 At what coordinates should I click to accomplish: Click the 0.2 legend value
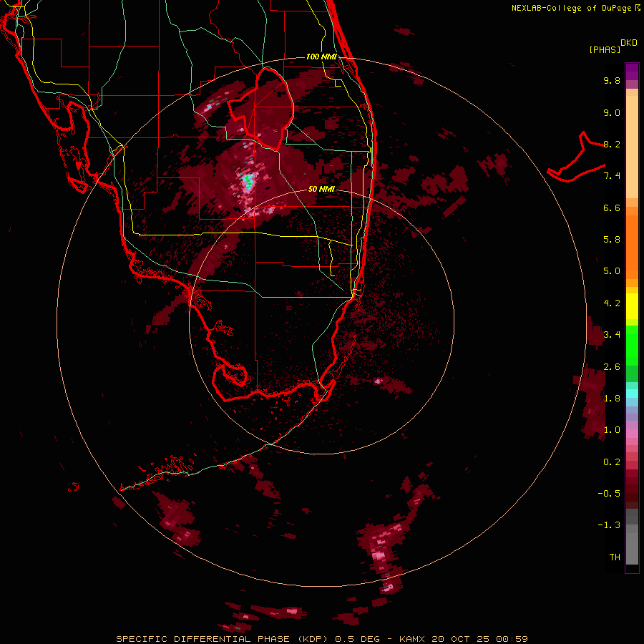(x=612, y=462)
